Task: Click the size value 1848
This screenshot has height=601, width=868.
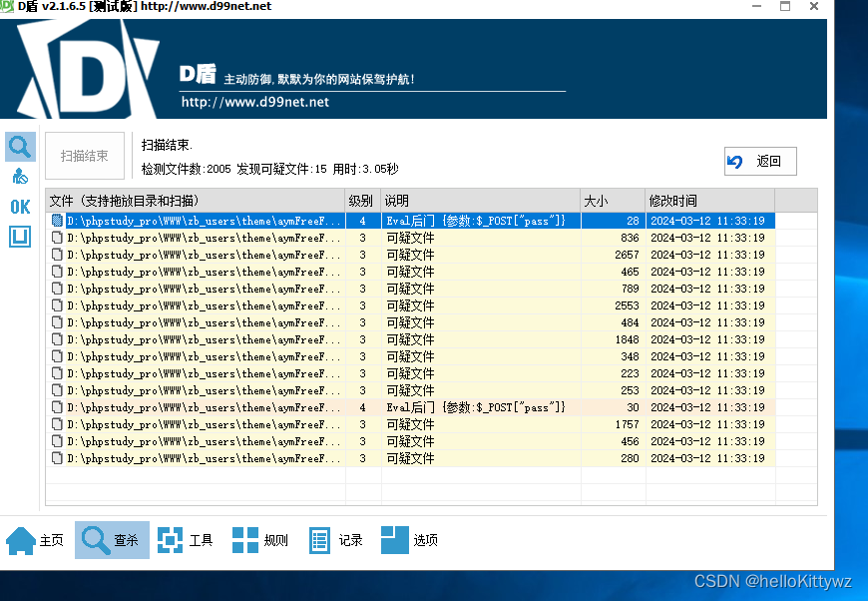Action: pyautogui.click(x=627, y=339)
